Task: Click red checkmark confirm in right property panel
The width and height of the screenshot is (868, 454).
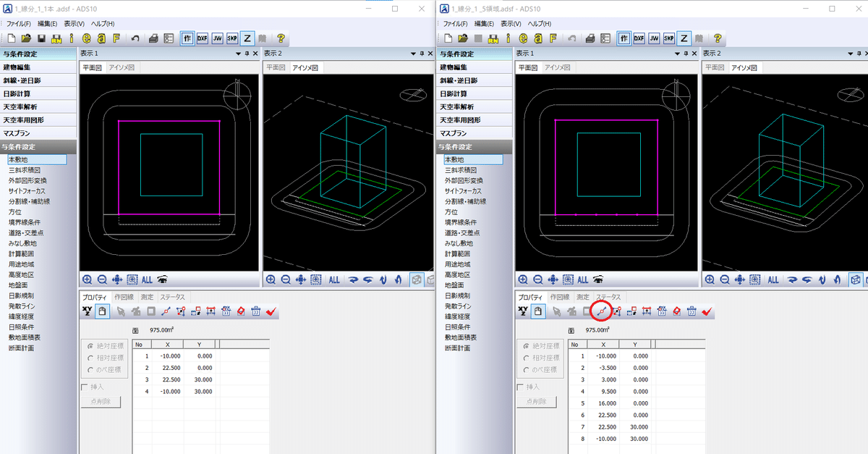Action: [x=707, y=311]
